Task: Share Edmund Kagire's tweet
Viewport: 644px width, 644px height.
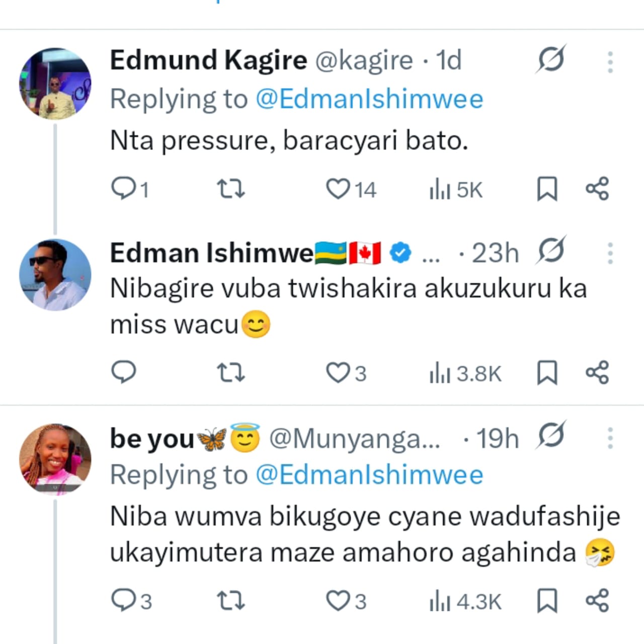Action: [597, 189]
